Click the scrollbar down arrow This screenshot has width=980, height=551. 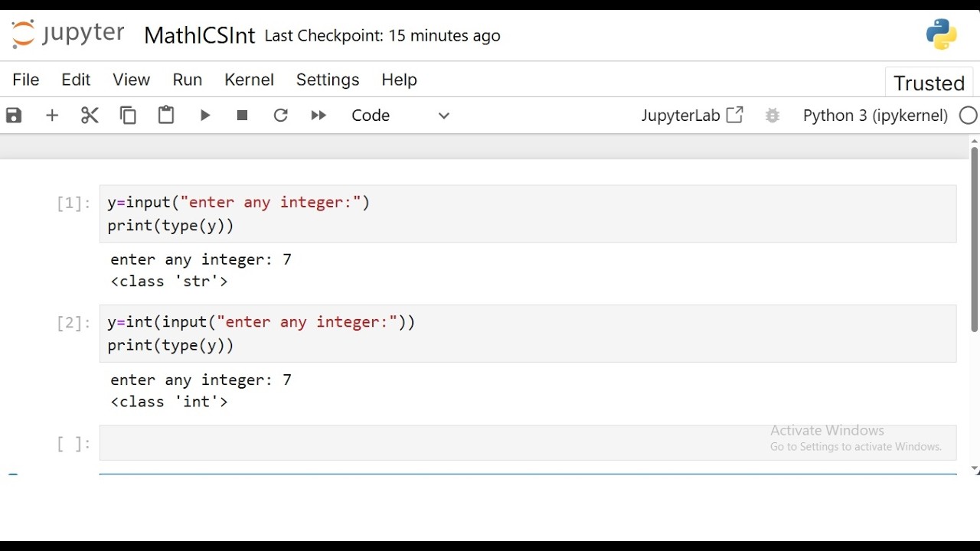pyautogui.click(x=975, y=469)
